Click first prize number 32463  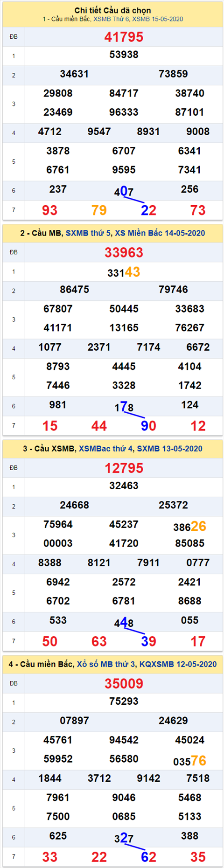(x=124, y=486)
